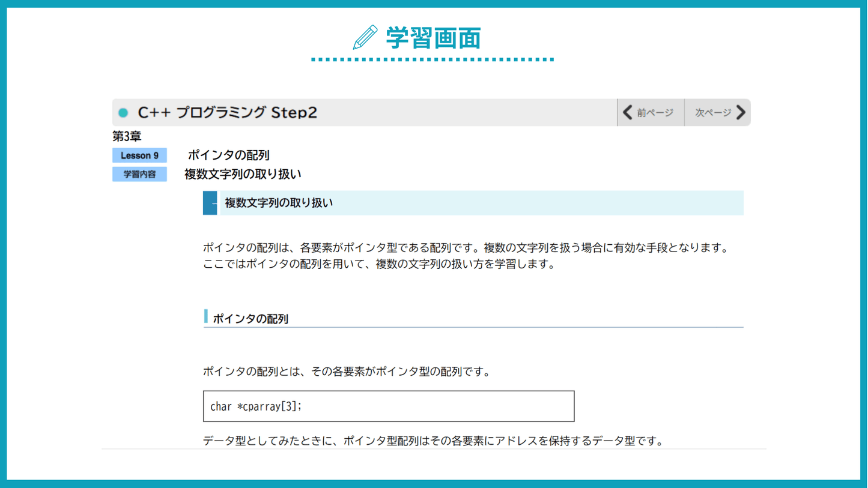Click the paragraph starting ポインタの配列は、各要素が
Viewport: 868px width, 488px height.
466,256
